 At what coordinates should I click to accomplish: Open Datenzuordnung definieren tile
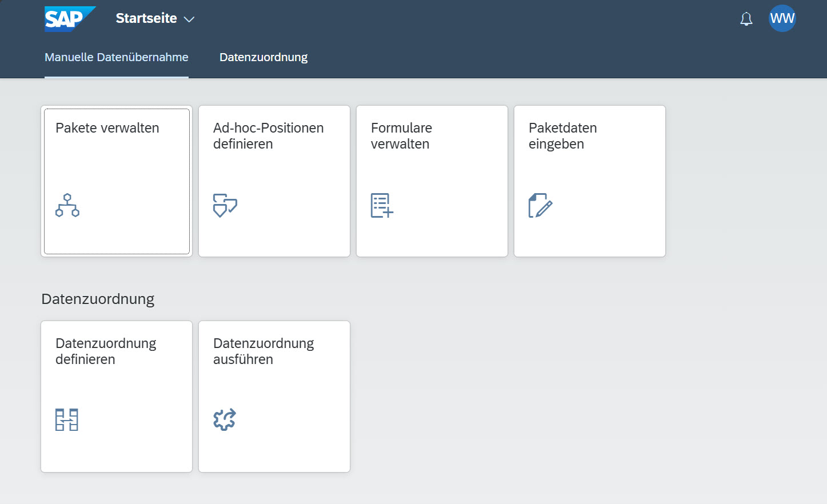point(117,396)
